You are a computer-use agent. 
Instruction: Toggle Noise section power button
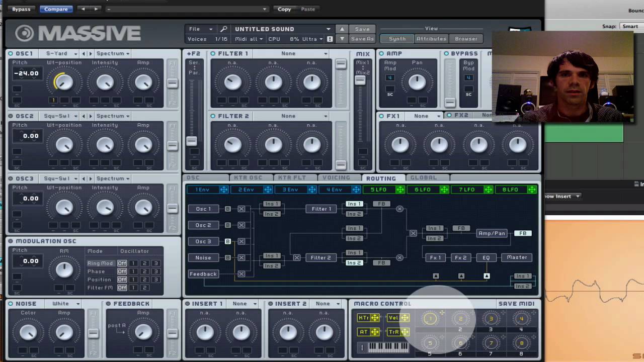(11, 304)
